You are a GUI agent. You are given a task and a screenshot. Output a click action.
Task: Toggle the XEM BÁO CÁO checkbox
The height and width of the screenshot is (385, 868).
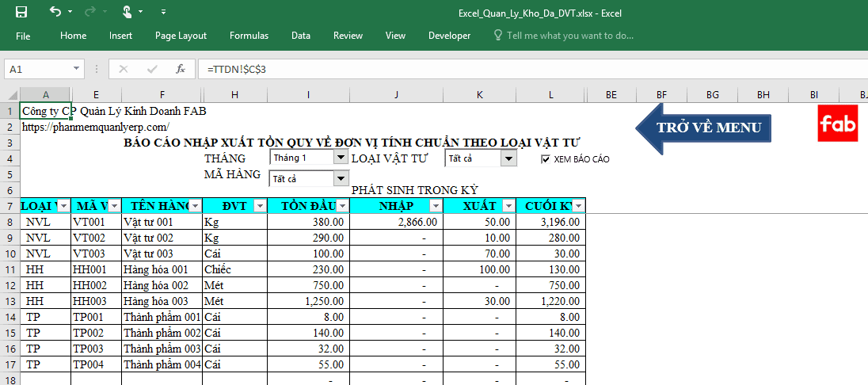pos(545,159)
